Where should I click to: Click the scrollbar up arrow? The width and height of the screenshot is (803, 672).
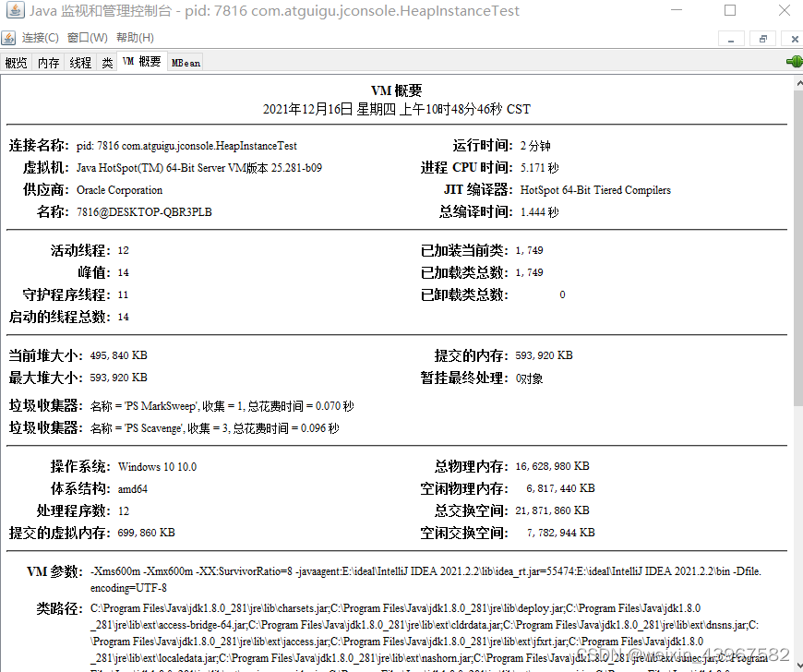[798, 82]
